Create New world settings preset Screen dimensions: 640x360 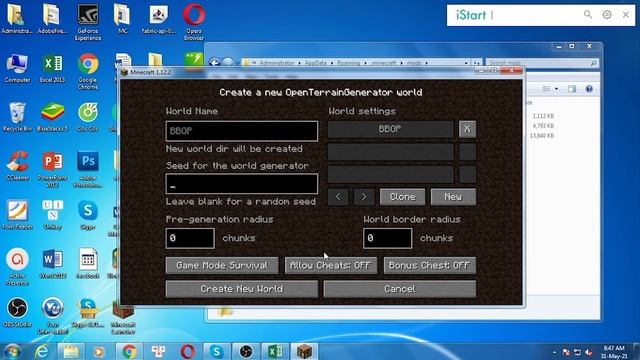(453, 197)
